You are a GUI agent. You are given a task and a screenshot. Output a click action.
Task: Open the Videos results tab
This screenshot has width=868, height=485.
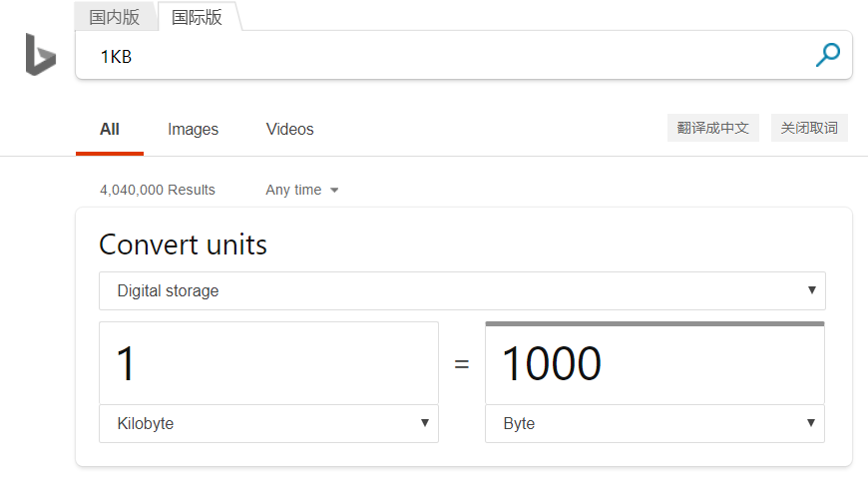290,130
